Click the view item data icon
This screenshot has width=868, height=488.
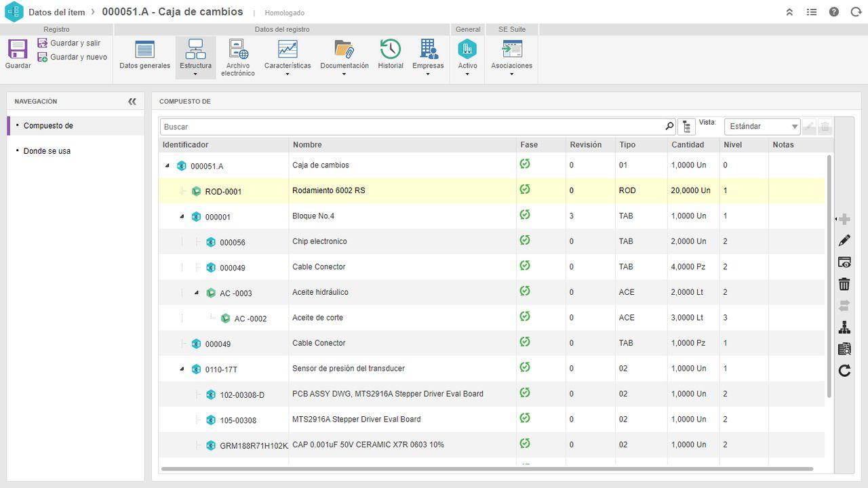click(844, 262)
